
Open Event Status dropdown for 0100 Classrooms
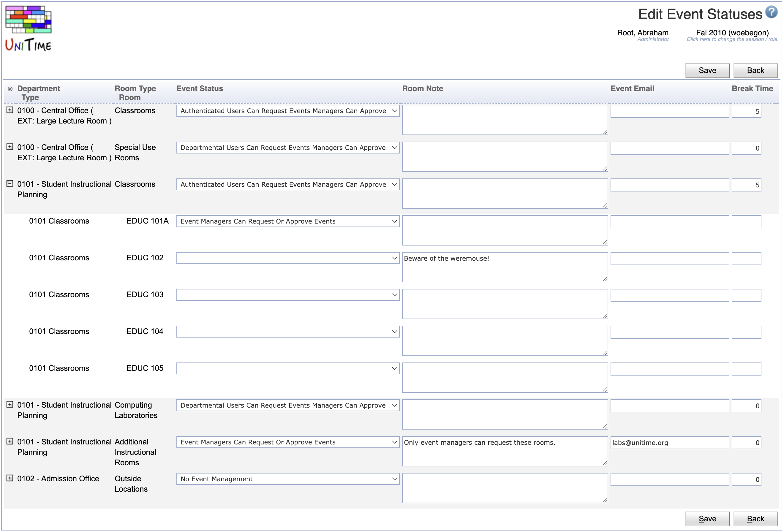[x=288, y=111]
